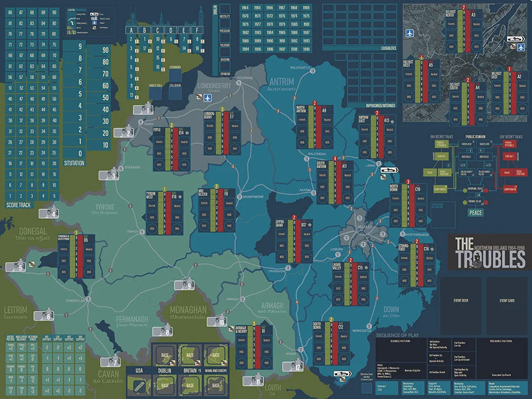
Task: Select the Event Card space
Action: pyautogui.click(x=506, y=306)
